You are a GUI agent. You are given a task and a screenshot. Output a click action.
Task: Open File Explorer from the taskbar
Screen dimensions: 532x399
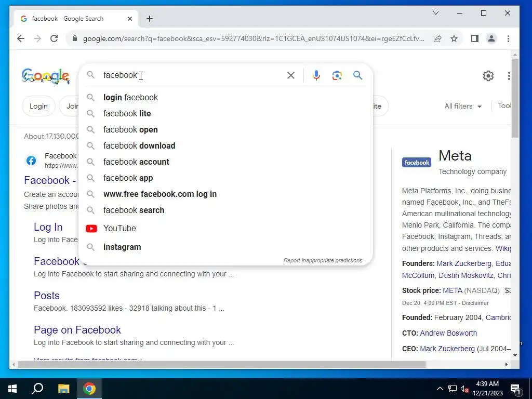pyautogui.click(x=63, y=389)
